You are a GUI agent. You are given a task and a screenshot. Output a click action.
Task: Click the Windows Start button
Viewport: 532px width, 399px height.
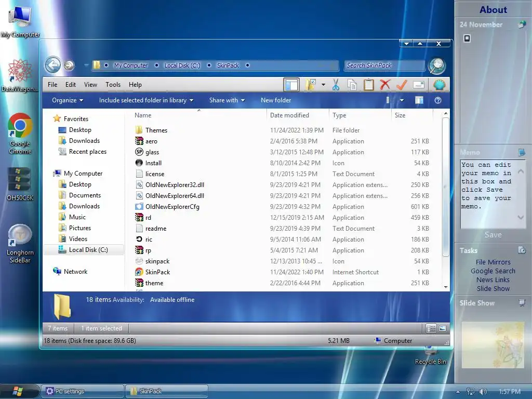[17, 391]
